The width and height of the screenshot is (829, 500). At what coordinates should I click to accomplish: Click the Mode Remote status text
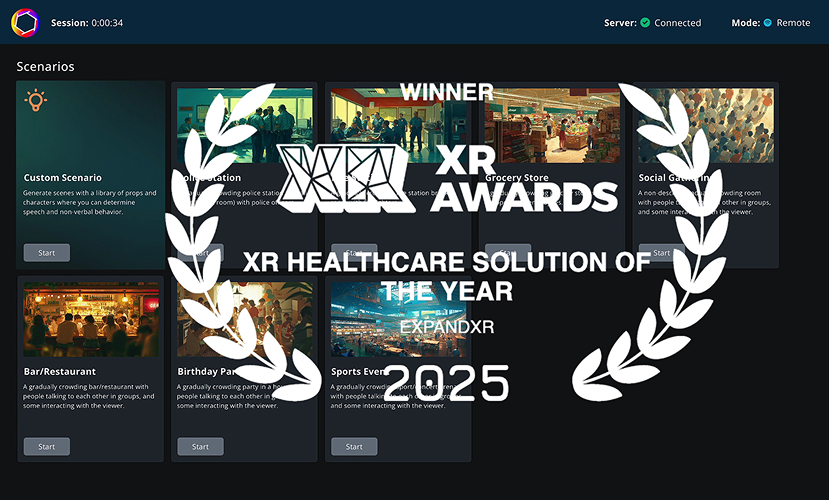coord(771,23)
